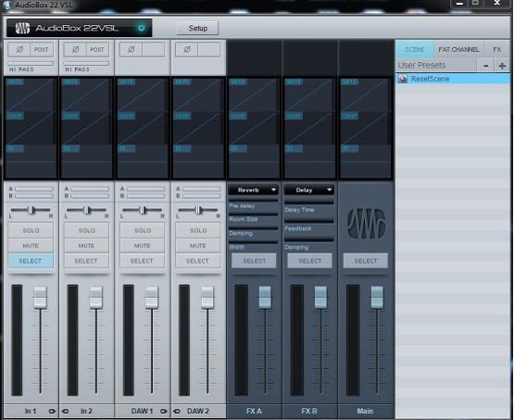This screenshot has height=420, width=514.
Task: Solo the DAW 2 channel
Action: [198, 230]
